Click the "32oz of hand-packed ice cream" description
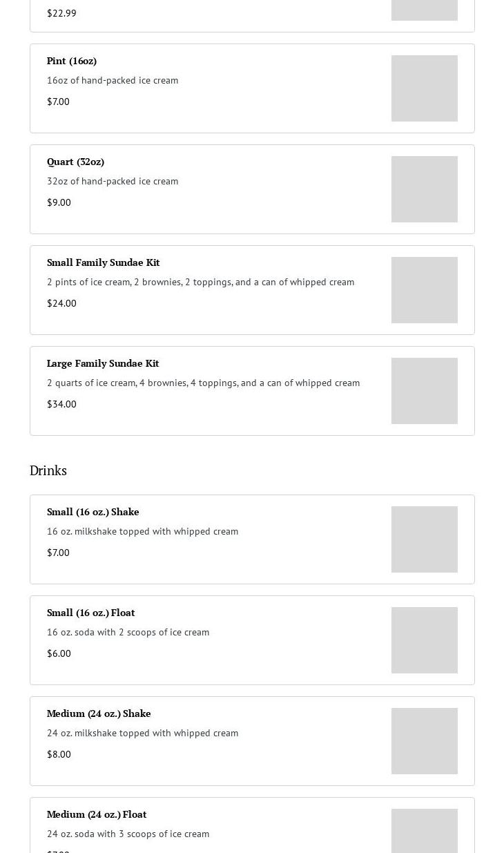 coord(113,181)
